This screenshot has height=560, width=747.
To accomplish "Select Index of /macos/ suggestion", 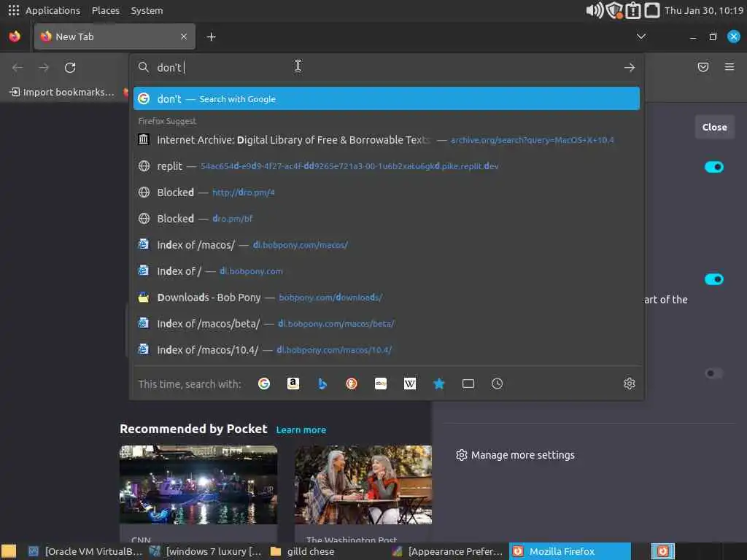I will click(387, 244).
